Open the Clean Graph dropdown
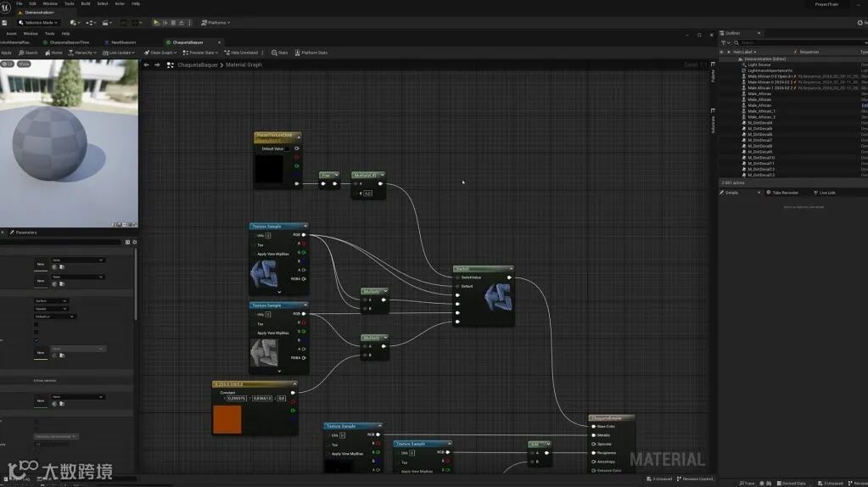The height and width of the screenshot is (487, 868). (160, 53)
